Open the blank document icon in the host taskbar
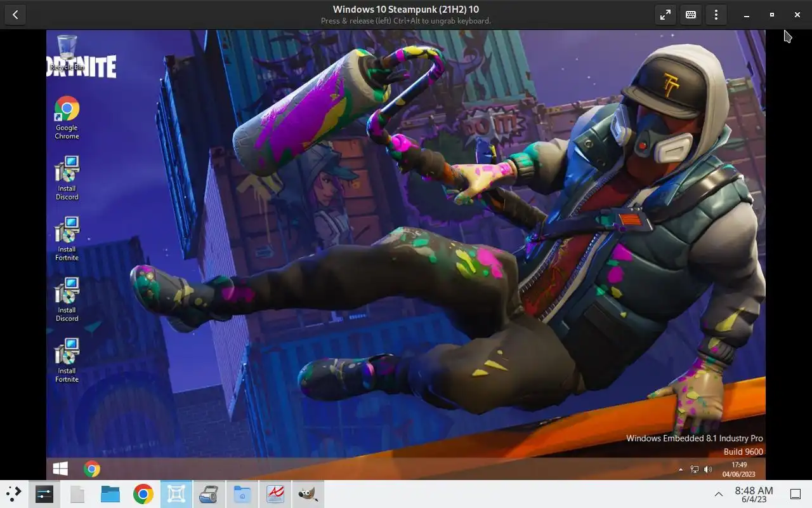 (77, 494)
